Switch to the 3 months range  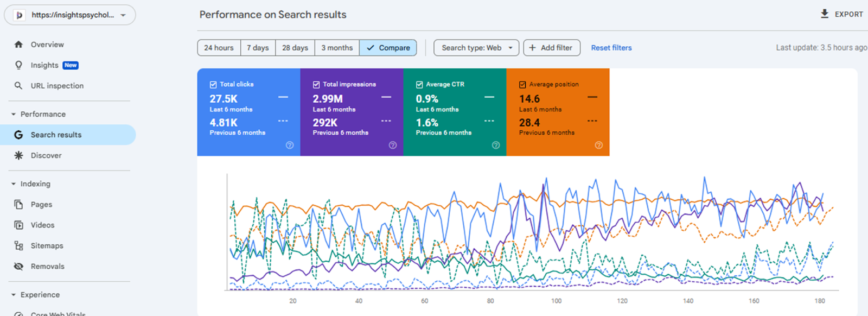336,48
